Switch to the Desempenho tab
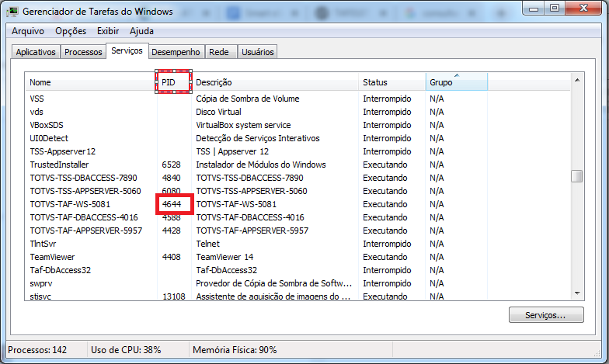609x364 pixels. coord(176,52)
